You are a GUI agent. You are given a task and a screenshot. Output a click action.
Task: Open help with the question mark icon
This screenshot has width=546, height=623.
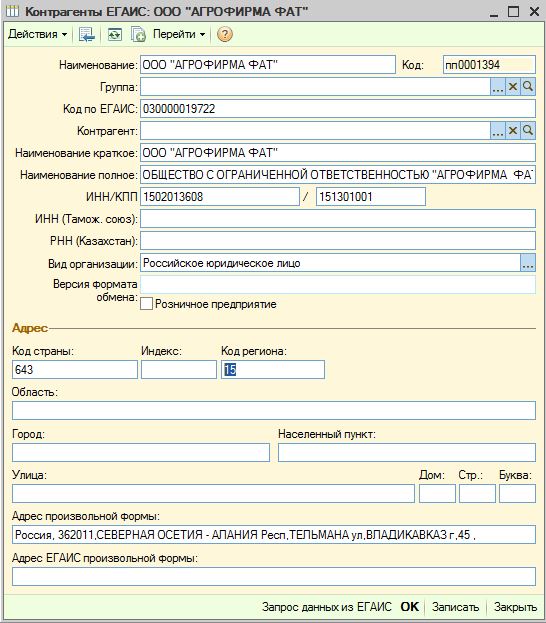(225, 35)
